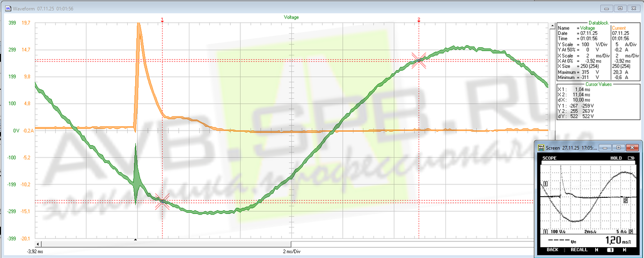Click the orange Current column header in Datablock
Screen dimensions: 644x258
click(x=620, y=27)
